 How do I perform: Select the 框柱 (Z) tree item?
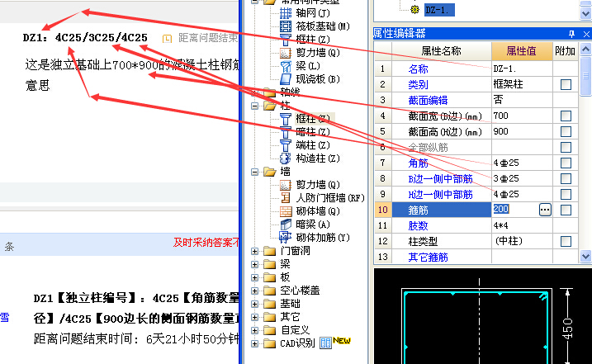tap(313, 119)
